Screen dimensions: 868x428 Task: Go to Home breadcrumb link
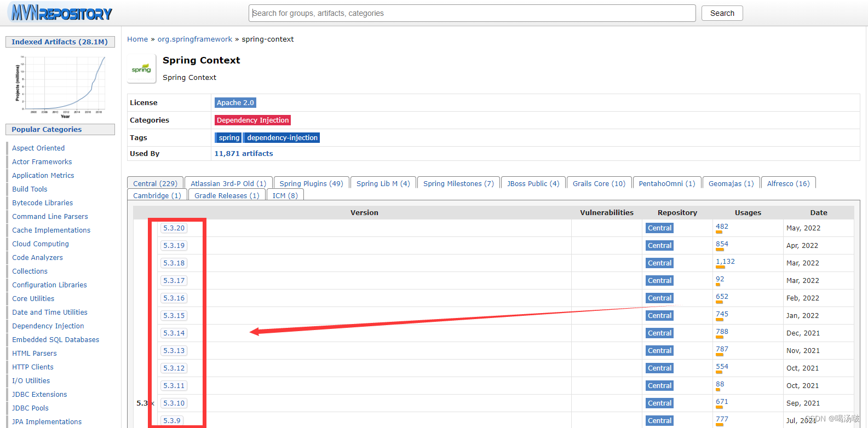tap(137, 39)
